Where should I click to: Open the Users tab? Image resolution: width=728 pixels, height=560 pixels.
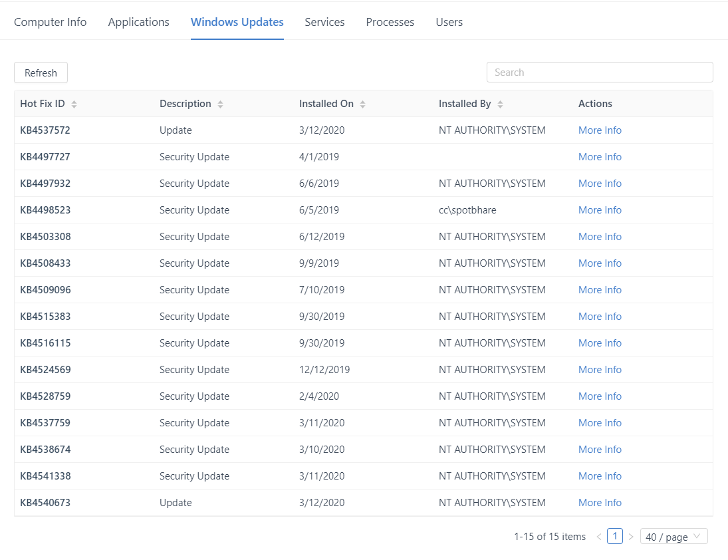pos(449,22)
